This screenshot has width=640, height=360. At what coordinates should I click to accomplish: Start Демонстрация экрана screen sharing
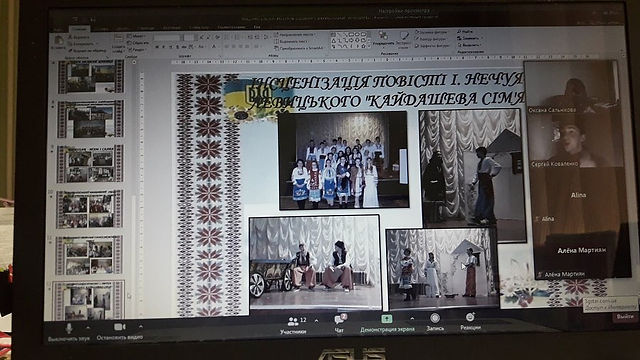pos(387,324)
